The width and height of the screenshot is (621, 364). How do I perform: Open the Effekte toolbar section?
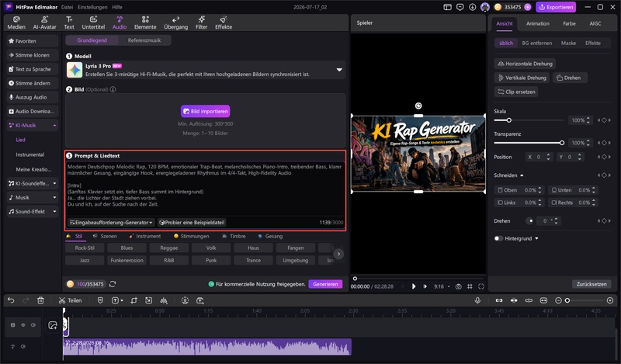click(224, 23)
